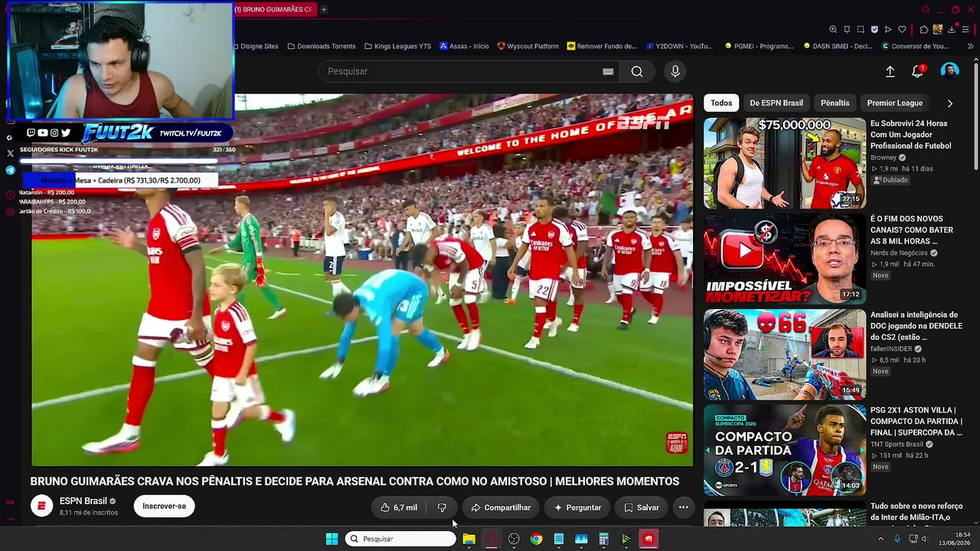
Task: Open Calculator from the taskbar
Action: [603, 539]
